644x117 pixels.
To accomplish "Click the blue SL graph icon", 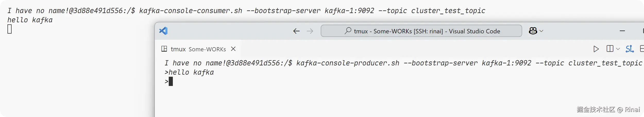I will (x=630, y=49).
